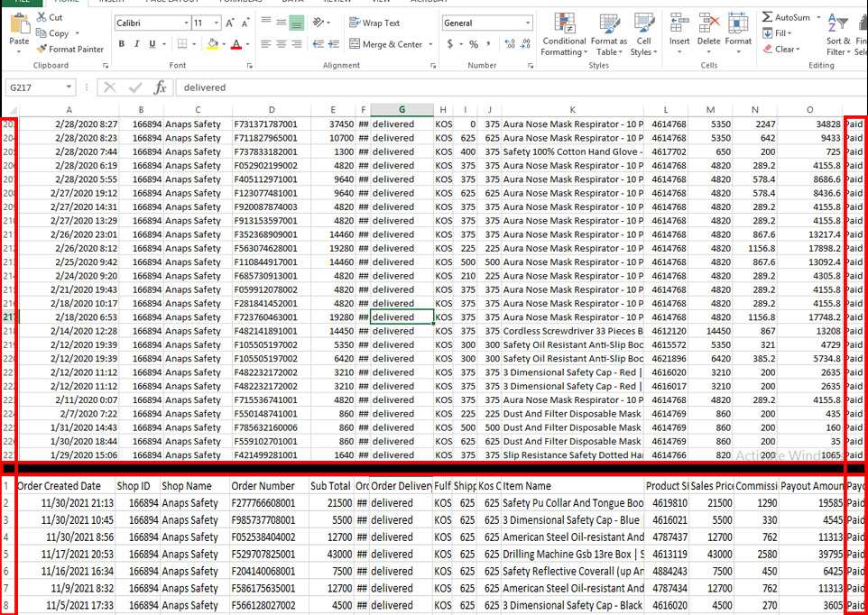Image resolution: width=868 pixels, height=615 pixels.
Task: Toggle Bold formatting
Action: [121, 44]
